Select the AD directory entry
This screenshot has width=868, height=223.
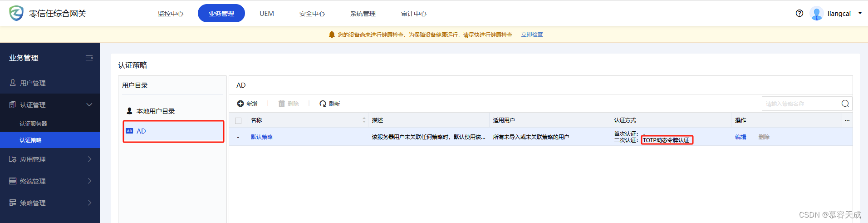point(173,131)
